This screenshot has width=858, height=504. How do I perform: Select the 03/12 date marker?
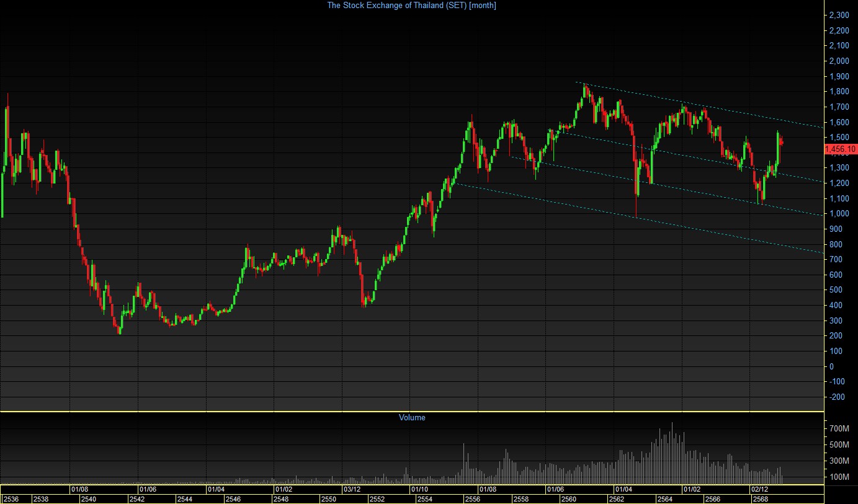coord(352,489)
